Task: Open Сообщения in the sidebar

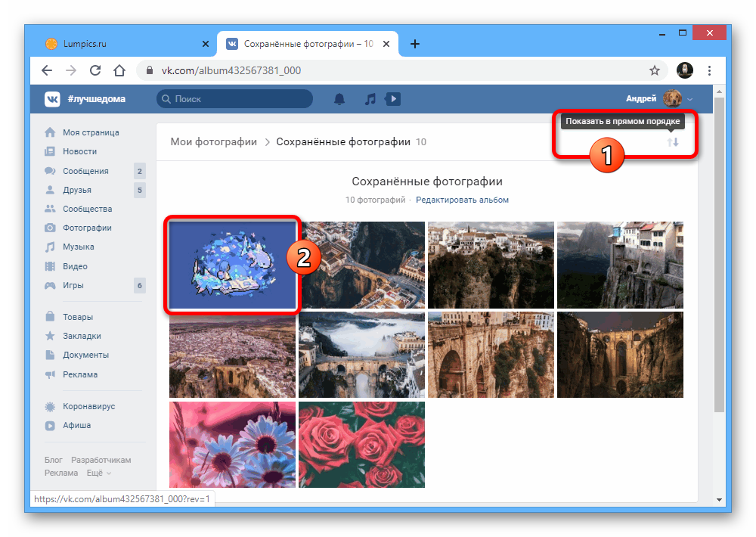Action: (x=85, y=171)
